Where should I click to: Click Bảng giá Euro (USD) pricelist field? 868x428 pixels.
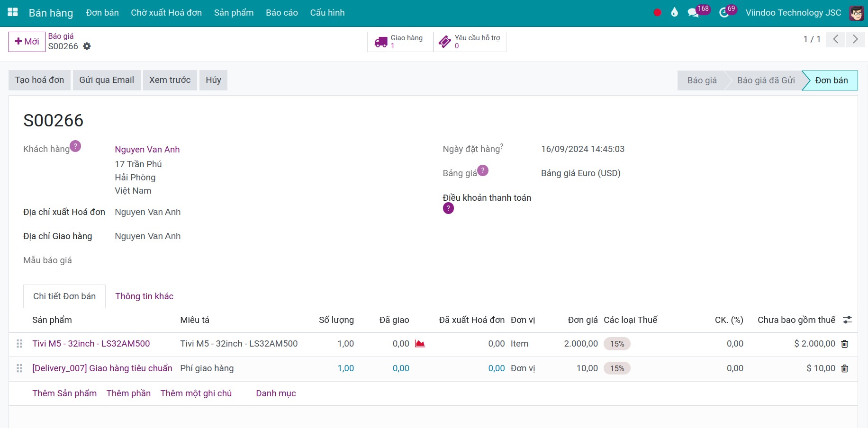pyautogui.click(x=581, y=173)
